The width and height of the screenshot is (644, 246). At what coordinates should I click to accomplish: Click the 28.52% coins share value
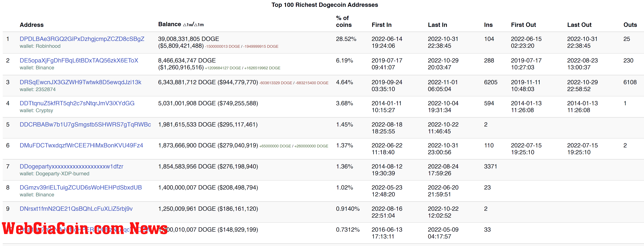click(x=346, y=39)
